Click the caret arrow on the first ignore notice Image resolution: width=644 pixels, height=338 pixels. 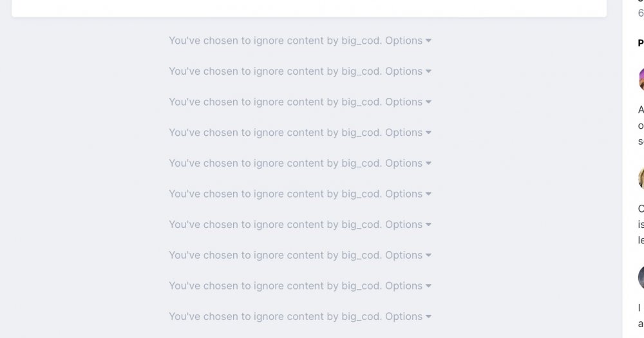(428, 41)
